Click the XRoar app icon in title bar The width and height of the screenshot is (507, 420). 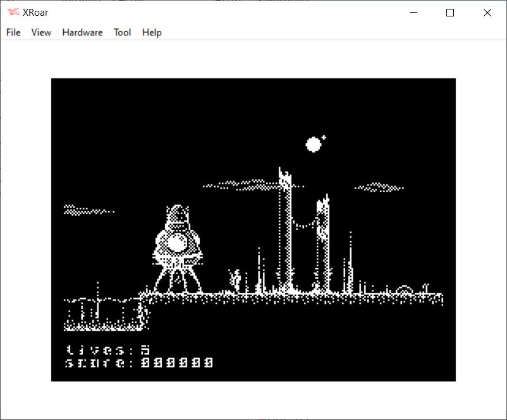coord(13,13)
